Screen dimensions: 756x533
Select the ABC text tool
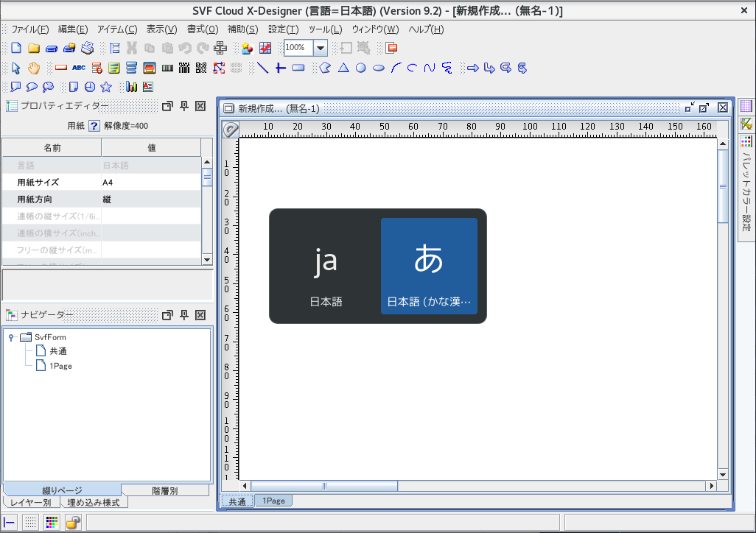[x=79, y=68]
